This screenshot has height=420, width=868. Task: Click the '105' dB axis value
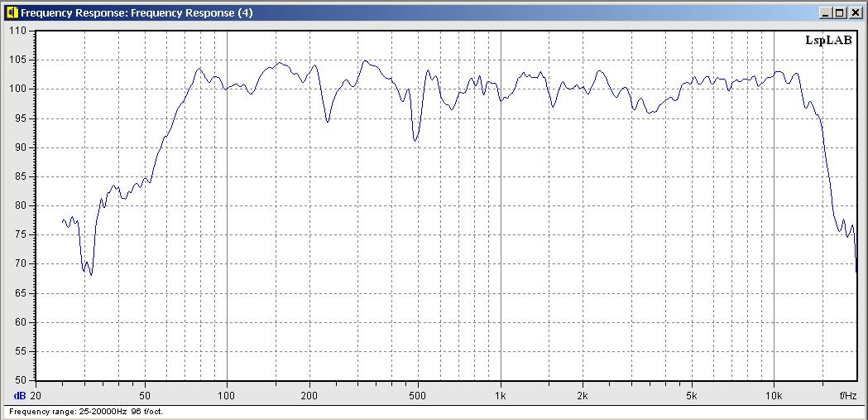tap(19, 60)
